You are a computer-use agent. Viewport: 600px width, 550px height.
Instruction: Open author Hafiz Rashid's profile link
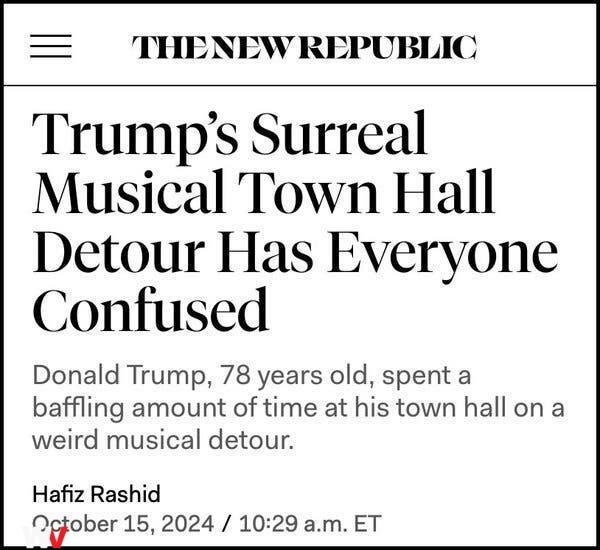click(96, 494)
